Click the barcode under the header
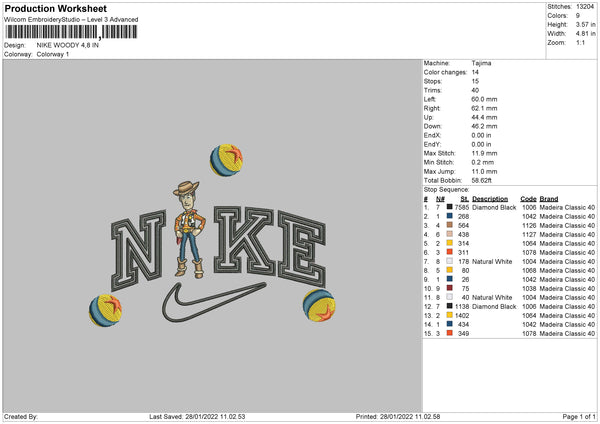 71,32
